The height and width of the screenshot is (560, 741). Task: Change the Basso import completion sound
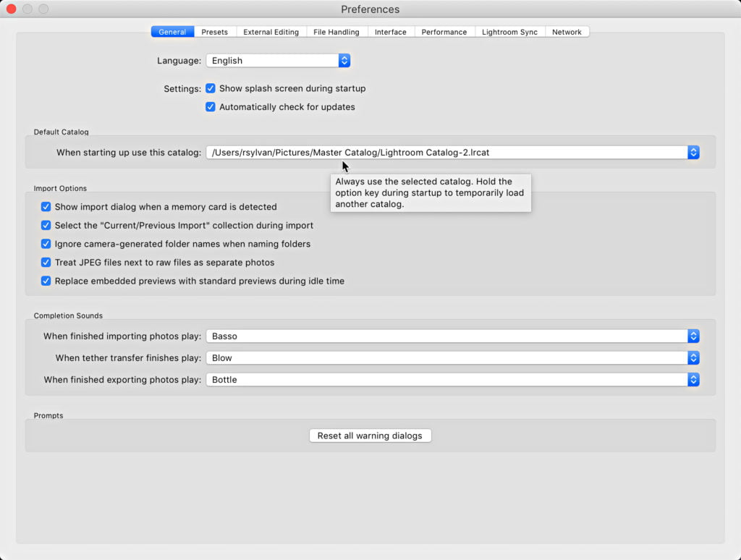pyautogui.click(x=452, y=336)
